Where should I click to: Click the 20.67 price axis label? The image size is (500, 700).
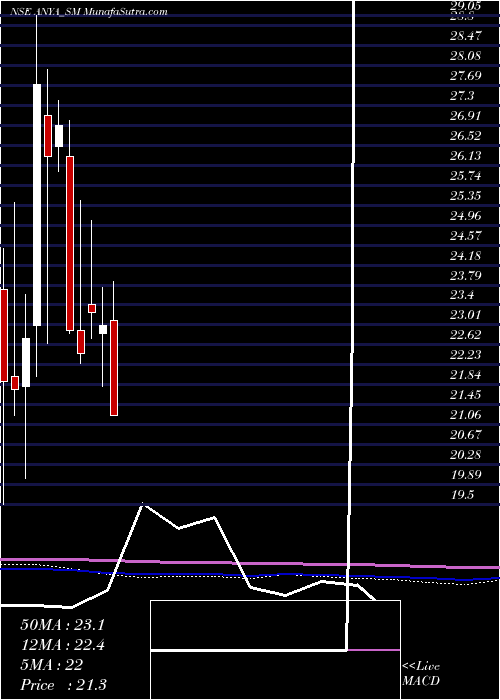[x=465, y=434]
